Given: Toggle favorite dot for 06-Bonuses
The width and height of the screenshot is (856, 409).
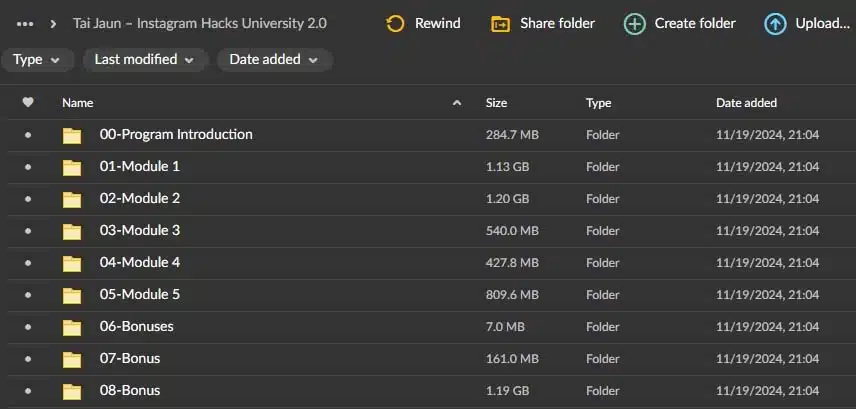Looking at the screenshot, I should (28, 327).
